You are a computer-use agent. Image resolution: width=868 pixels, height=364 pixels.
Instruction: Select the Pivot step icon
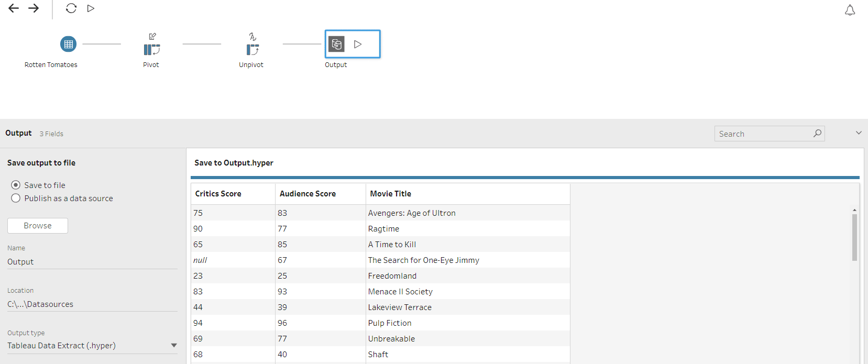tap(152, 50)
